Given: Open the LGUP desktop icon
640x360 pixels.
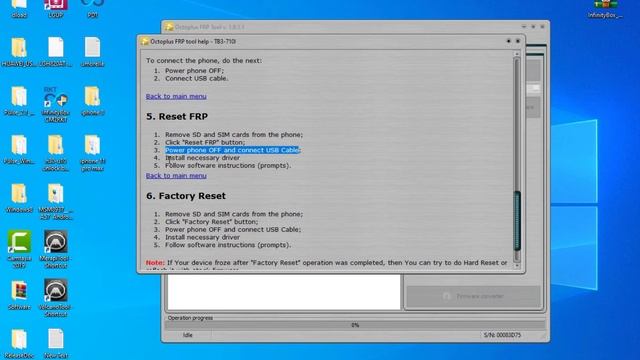Looking at the screenshot, I should 56,9.
